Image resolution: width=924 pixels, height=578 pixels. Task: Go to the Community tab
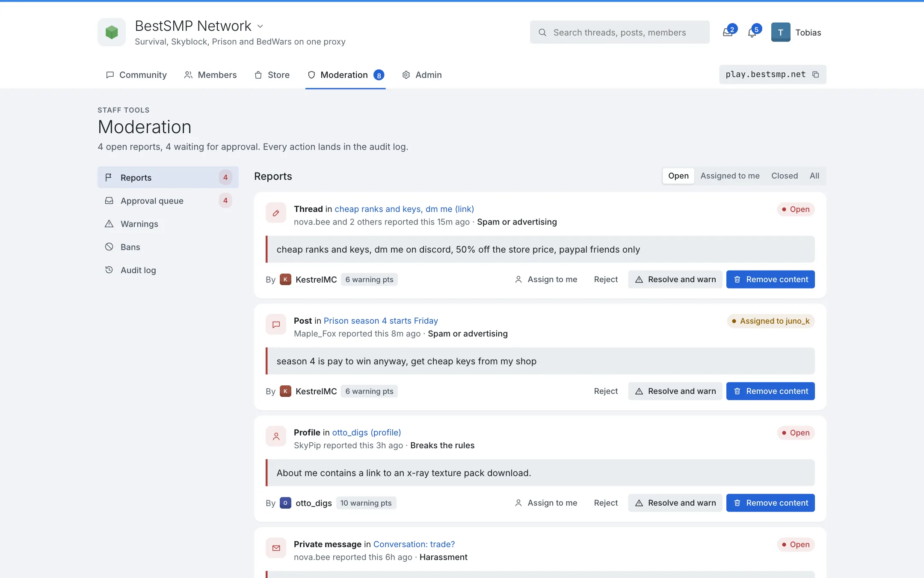136,75
